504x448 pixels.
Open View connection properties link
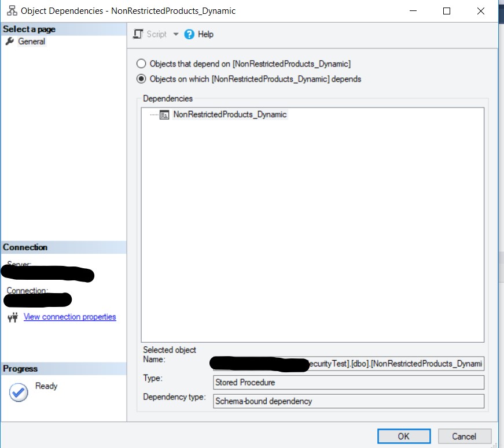(x=69, y=317)
